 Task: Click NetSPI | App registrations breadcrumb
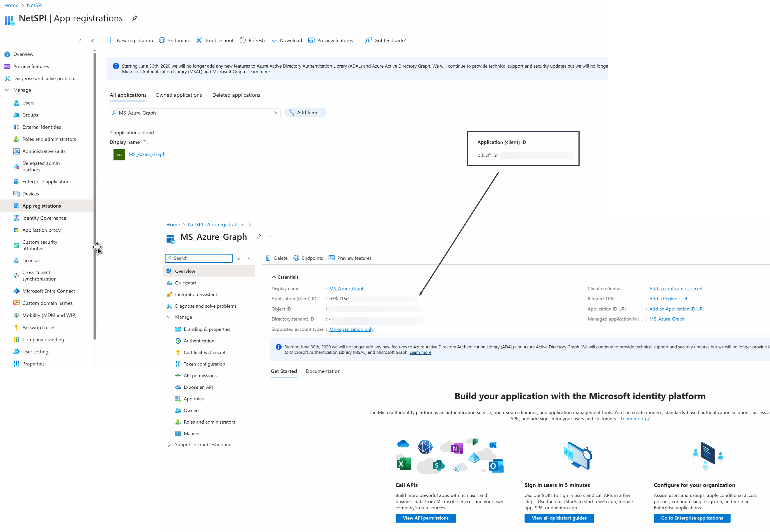(217, 225)
